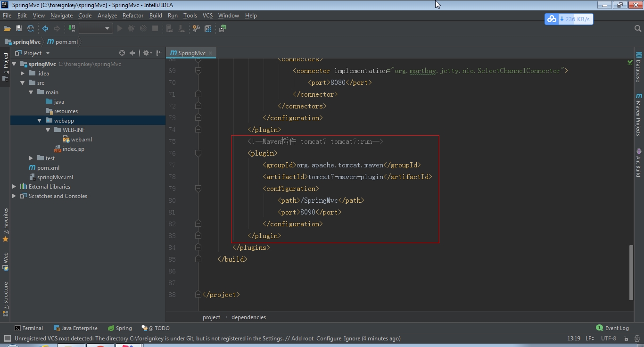This screenshot has height=347, width=644.
Task: Open the run configuration dropdown
Action: (96, 28)
